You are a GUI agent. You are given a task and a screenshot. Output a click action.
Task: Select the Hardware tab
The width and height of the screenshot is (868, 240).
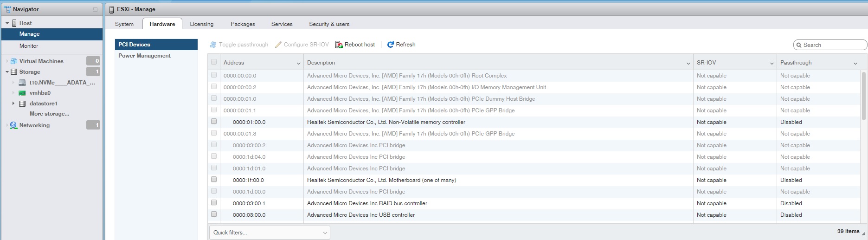pyautogui.click(x=162, y=24)
